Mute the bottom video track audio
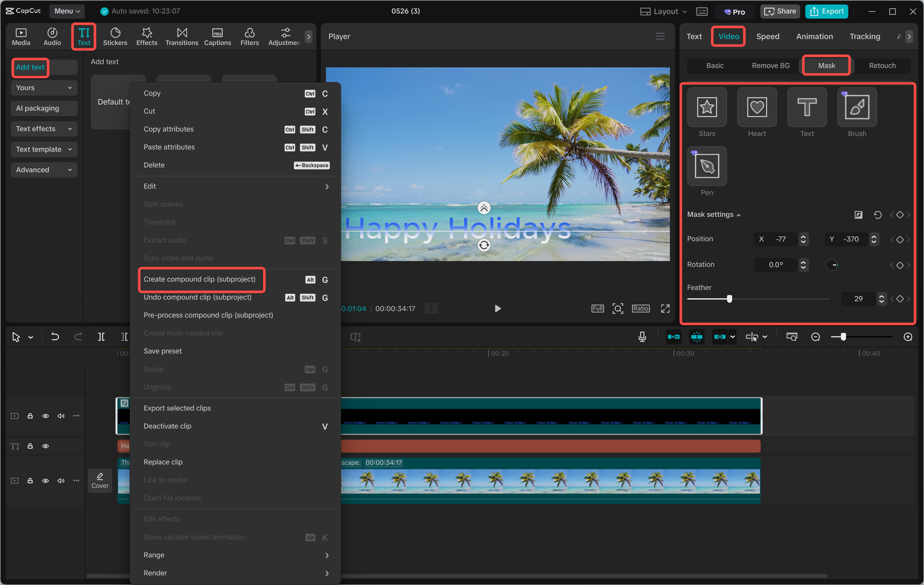Screen dimensions: 924x585 coord(61,481)
